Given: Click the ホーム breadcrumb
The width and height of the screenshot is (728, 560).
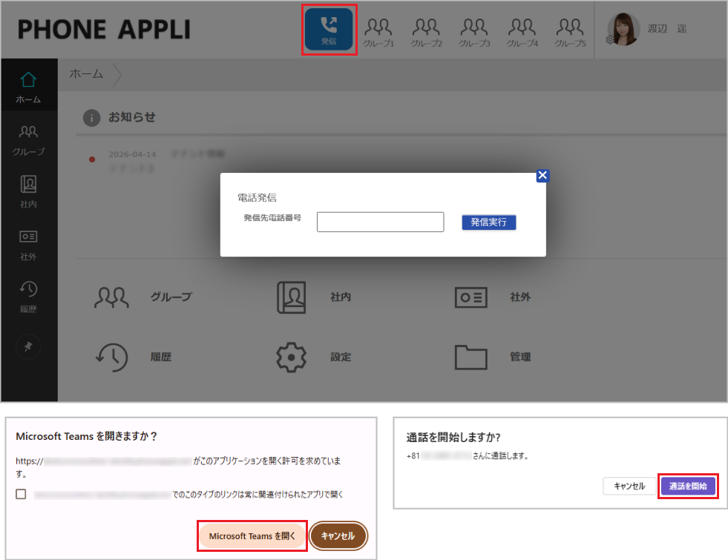Looking at the screenshot, I should (x=86, y=73).
